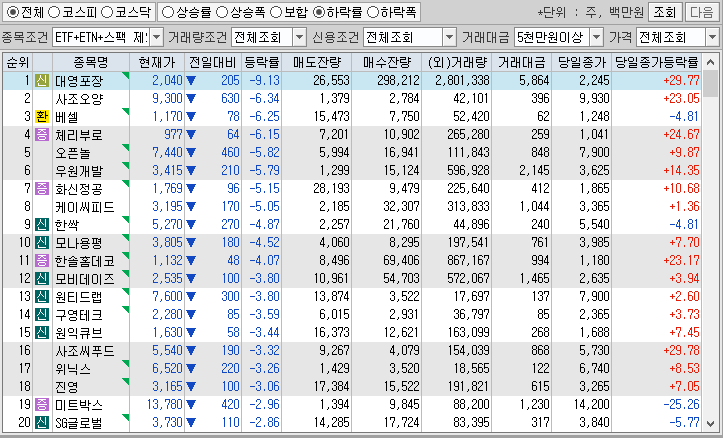Click the down arrow in 우원개발 row
Screen dimensions: 723x438
(x=191, y=171)
